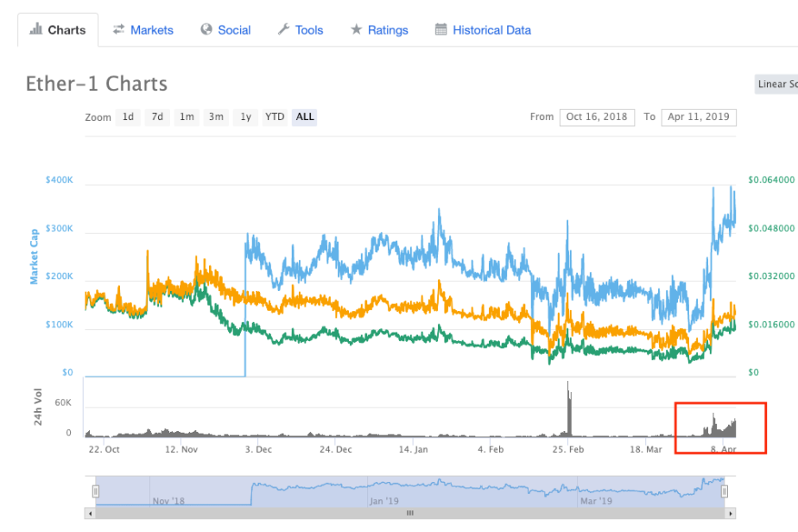Go to the Tools tab
798x532 pixels.
(301, 30)
